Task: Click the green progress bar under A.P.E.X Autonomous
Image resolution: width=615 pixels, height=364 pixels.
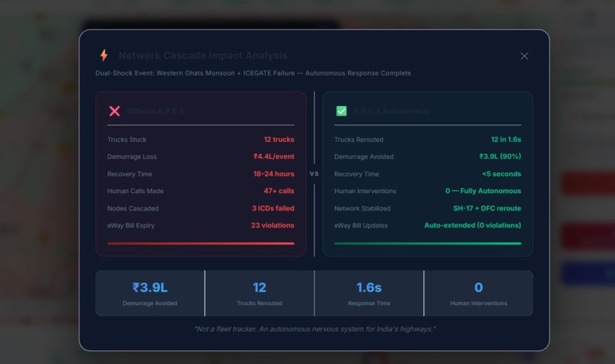Action: 427,243
